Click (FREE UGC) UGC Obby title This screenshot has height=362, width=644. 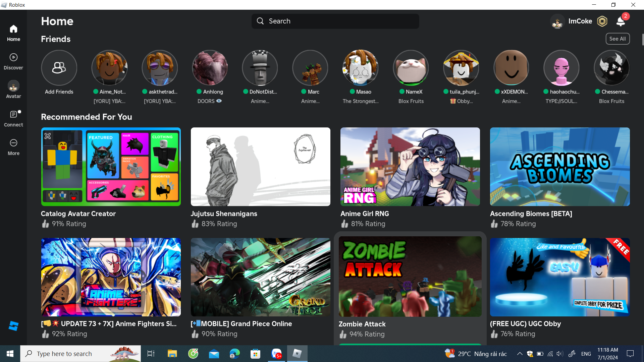tap(525, 324)
